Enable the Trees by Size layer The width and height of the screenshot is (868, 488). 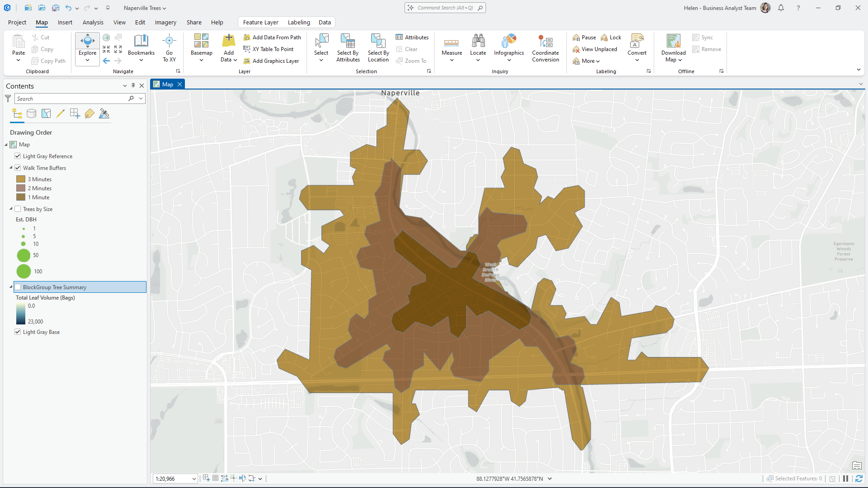click(x=18, y=209)
